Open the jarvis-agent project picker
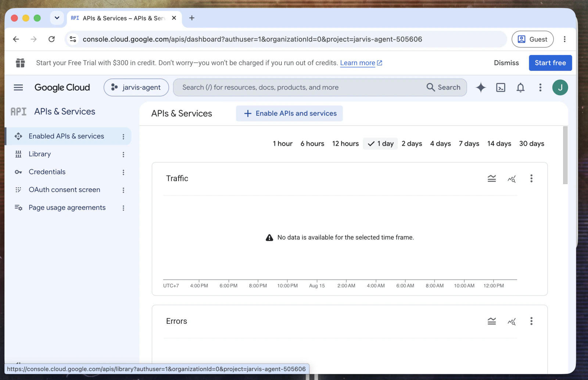This screenshot has width=588, height=380. (x=136, y=87)
